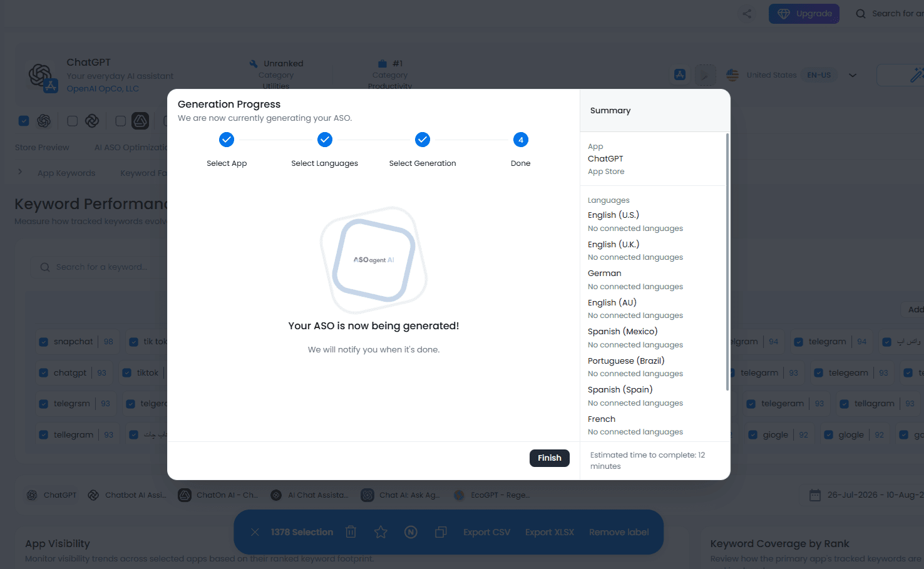This screenshot has width=924, height=569.
Task: Click the Upgrade button
Action: point(804,14)
